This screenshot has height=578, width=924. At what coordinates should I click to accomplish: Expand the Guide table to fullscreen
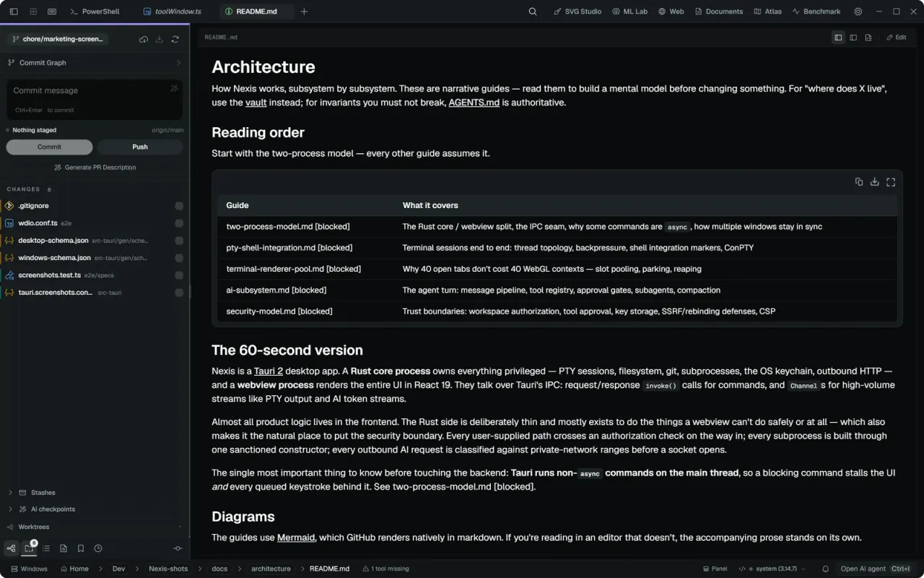click(x=891, y=182)
